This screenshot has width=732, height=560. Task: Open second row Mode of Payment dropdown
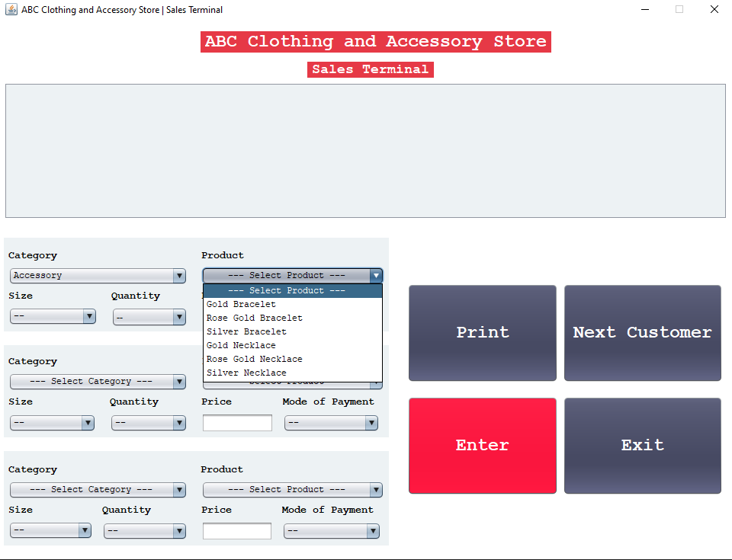point(331,423)
